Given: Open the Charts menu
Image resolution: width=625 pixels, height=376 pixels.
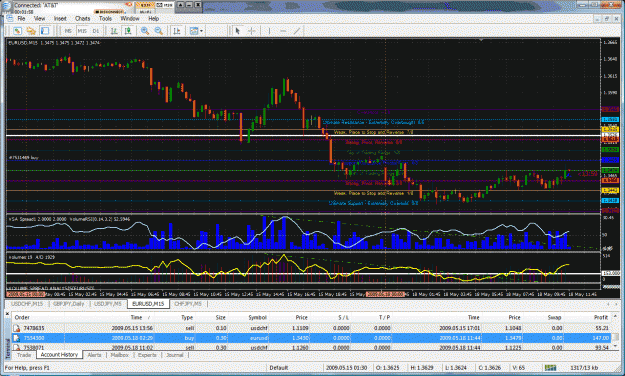Looking at the screenshot, I should pos(83,18).
